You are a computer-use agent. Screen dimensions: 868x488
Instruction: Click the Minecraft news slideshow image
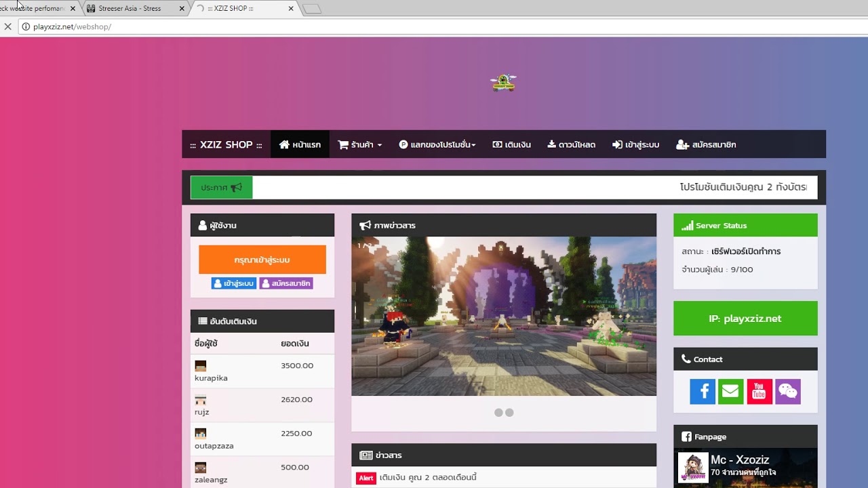pos(504,316)
